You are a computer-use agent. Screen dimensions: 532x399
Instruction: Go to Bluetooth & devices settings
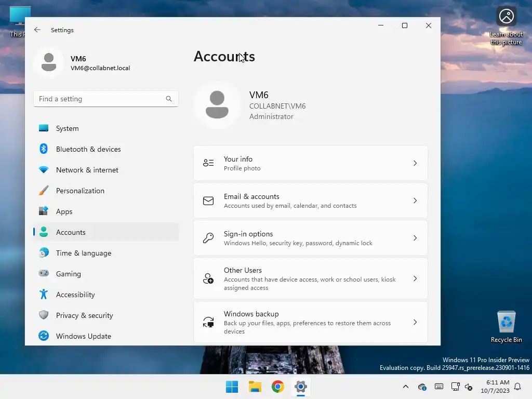106,149
